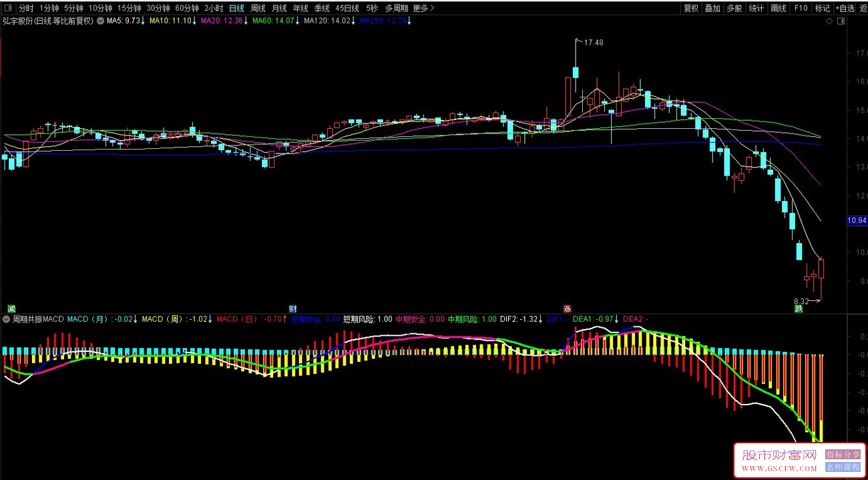Click the 中期安全: 0.00 label

pyautogui.click(x=420, y=319)
